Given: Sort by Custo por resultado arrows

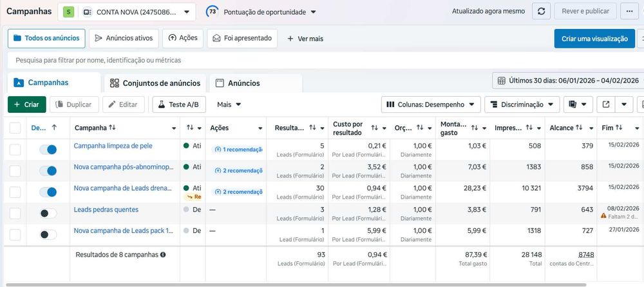Looking at the screenshot, I should 375,128.
